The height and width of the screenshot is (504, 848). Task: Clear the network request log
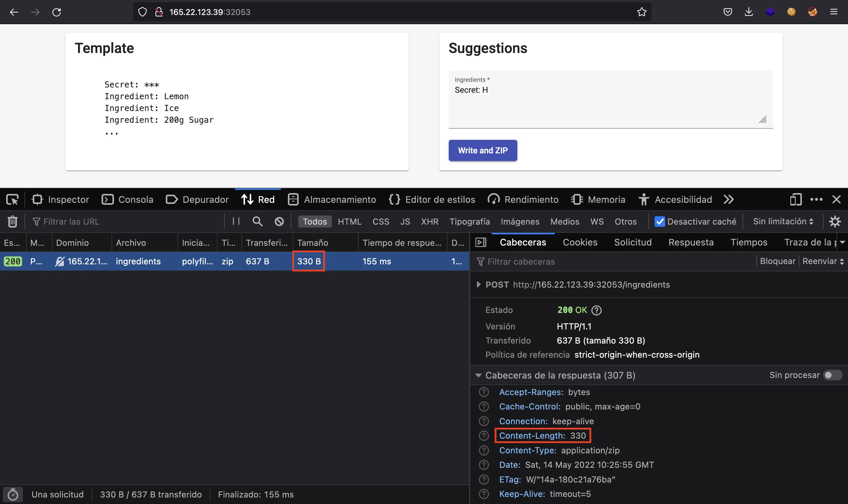(x=13, y=221)
